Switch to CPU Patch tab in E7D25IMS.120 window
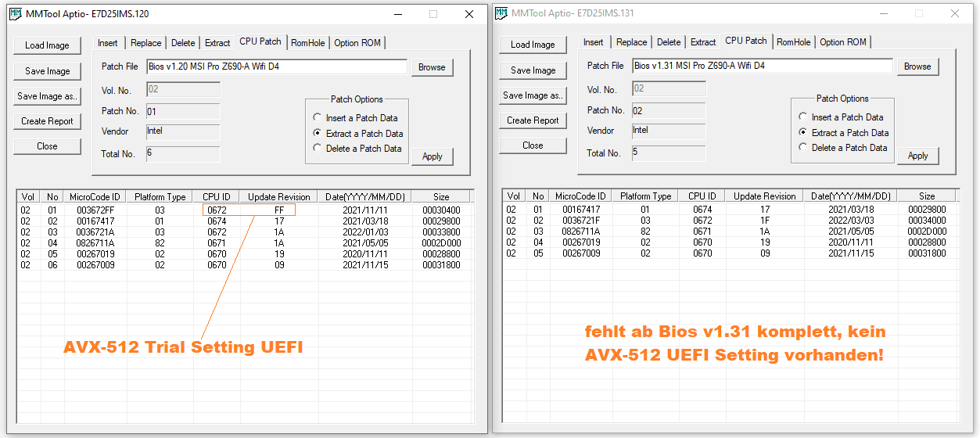 tap(260, 41)
